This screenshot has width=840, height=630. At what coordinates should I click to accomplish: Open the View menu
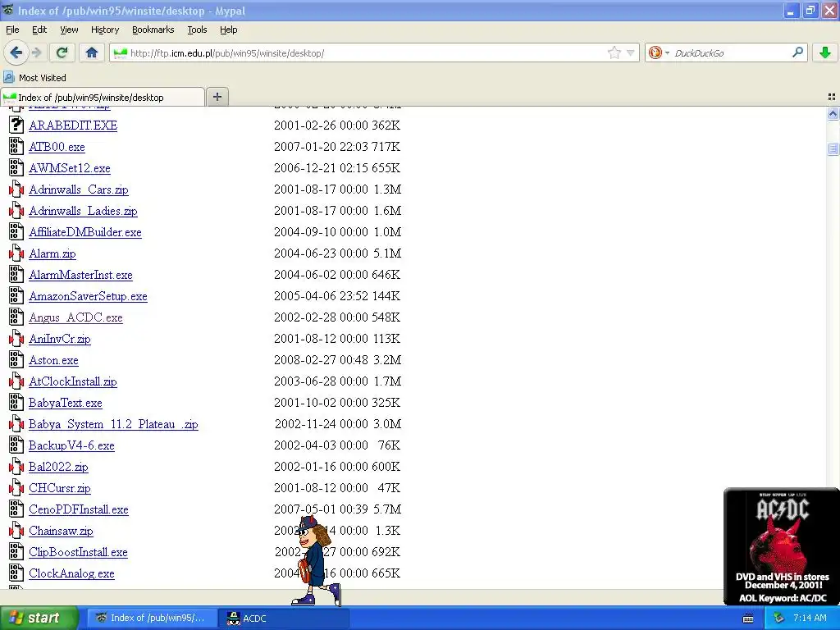[69, 30]
